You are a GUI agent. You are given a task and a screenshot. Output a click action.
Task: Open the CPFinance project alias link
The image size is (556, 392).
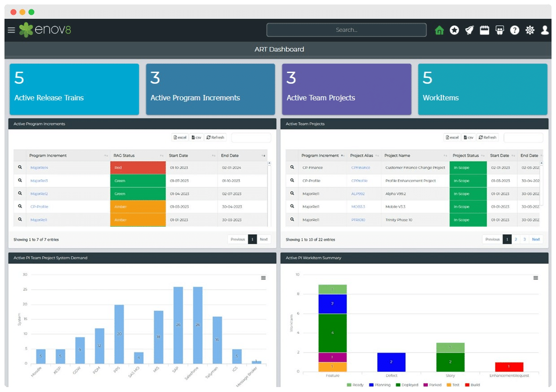point(361,168)
